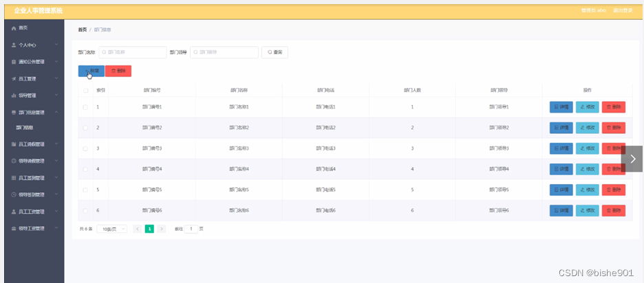The image size is (644, 283).
Task: Expand the 员工请假管理 submenu arrow
Action: pos(56,144)
